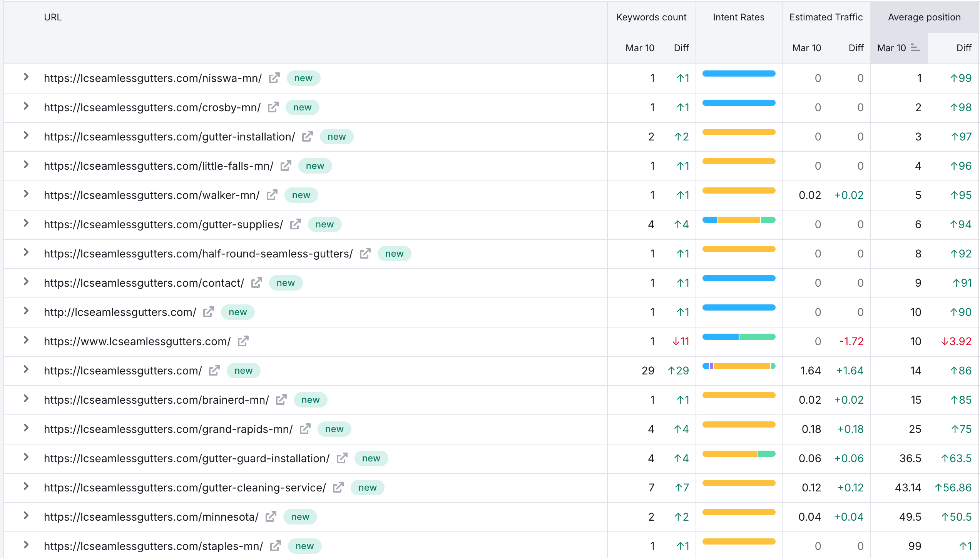Image resolution: width=980 pixels, height=558 pixels.
Task: Expand the minnesota URL row
Action: tap(26, 516)
